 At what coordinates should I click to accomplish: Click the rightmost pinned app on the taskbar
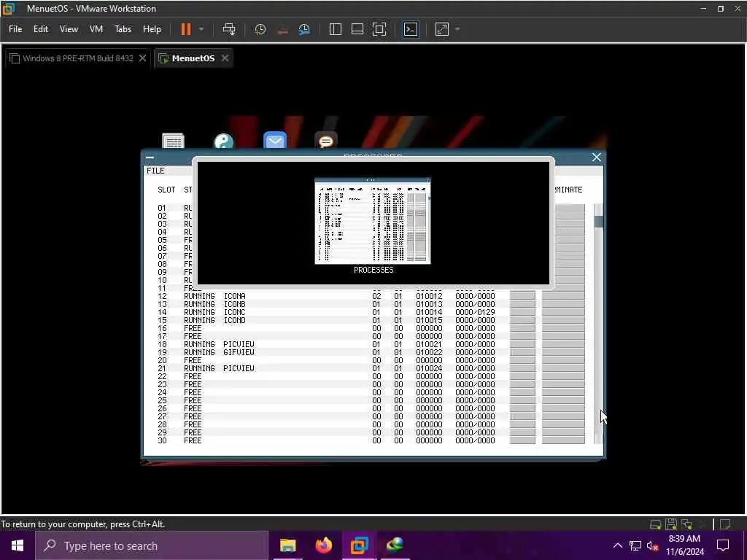click(x=395, y=545)
